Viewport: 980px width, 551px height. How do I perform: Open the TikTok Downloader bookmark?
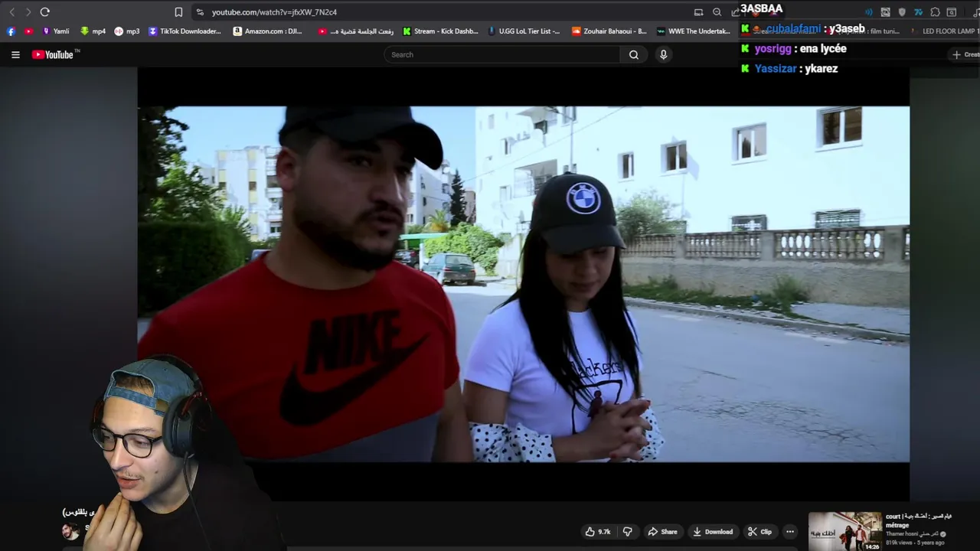tap(185, 31)
